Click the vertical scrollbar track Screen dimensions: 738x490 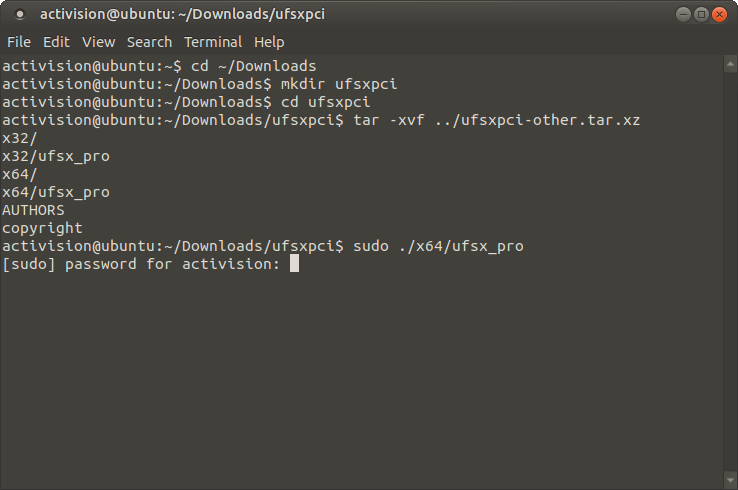[730, 272]
